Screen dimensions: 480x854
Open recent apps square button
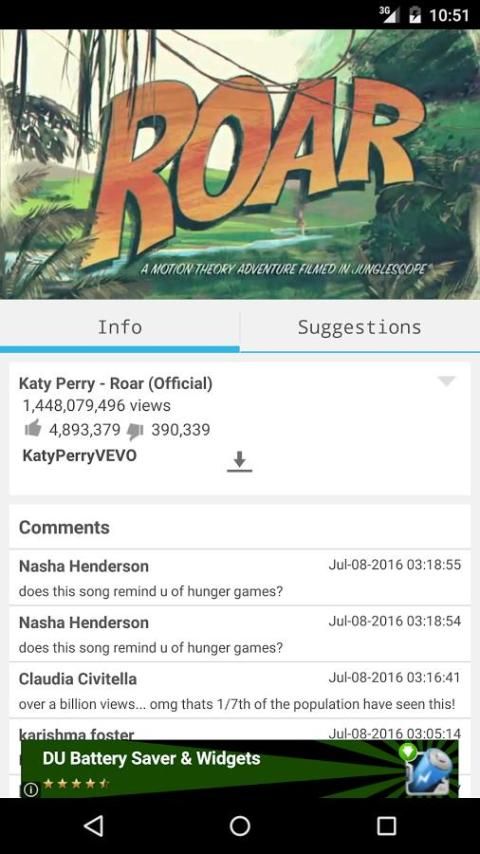386,826
